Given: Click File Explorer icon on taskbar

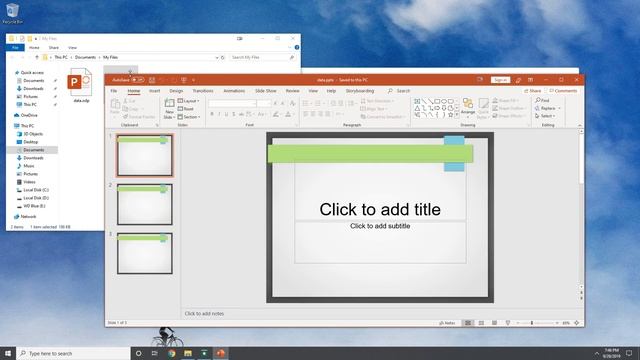Looking at the screenshot, I should pyautogui.click(x=188, y=353).
